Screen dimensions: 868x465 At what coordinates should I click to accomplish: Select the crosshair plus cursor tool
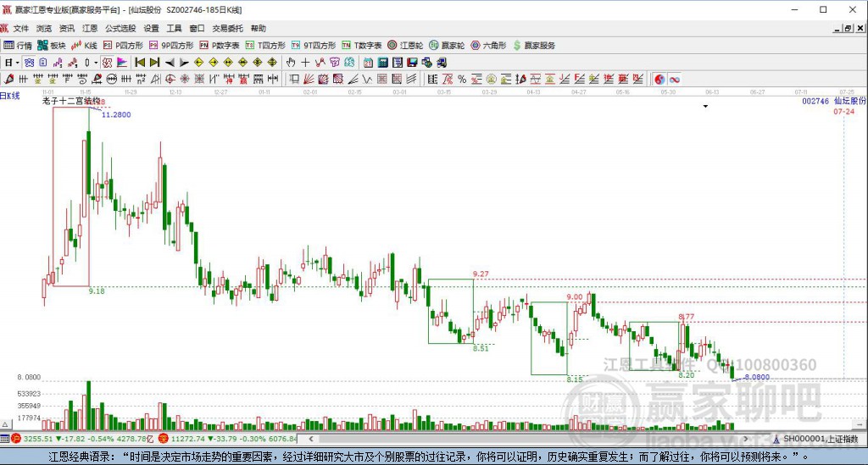point(305,63)
